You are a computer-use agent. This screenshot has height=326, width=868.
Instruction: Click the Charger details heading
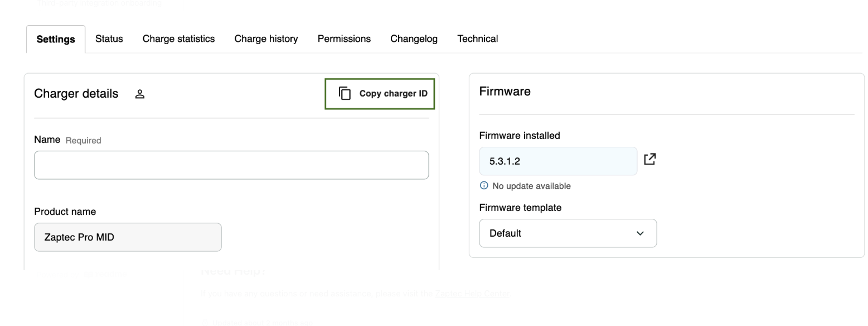(x=76, y=94)
